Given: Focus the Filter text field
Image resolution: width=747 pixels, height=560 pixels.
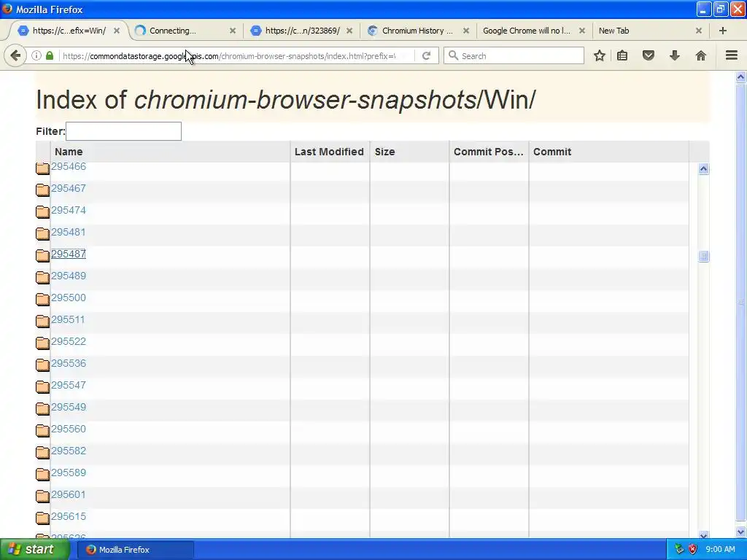Looking at the screenshot, I should (123, 131).
